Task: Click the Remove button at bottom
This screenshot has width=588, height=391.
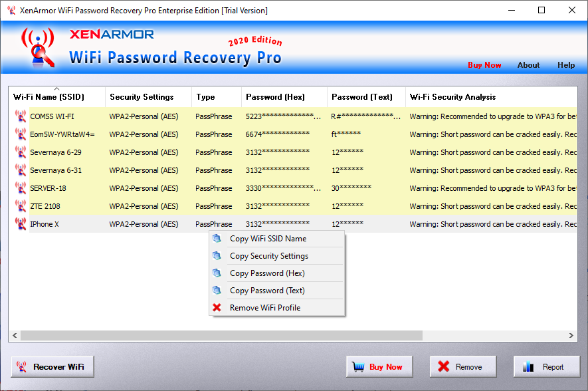Action: 463,366
